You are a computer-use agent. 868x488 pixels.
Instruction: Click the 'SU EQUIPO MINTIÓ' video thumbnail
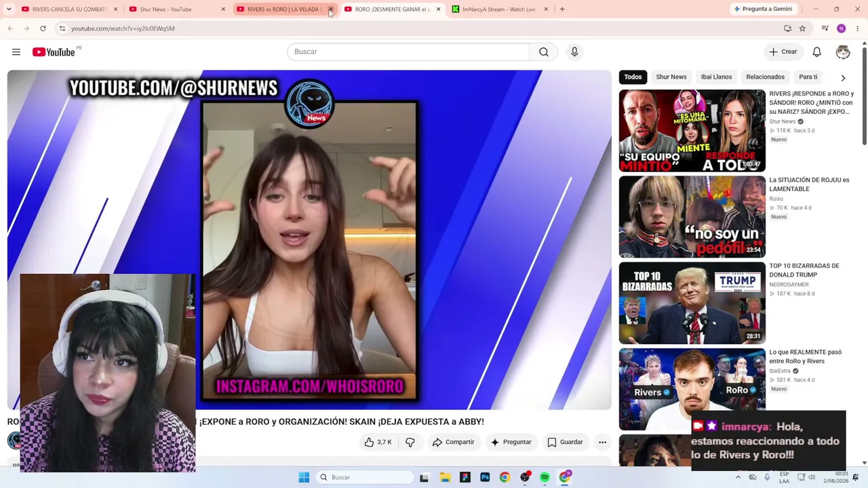coord(692,131)
